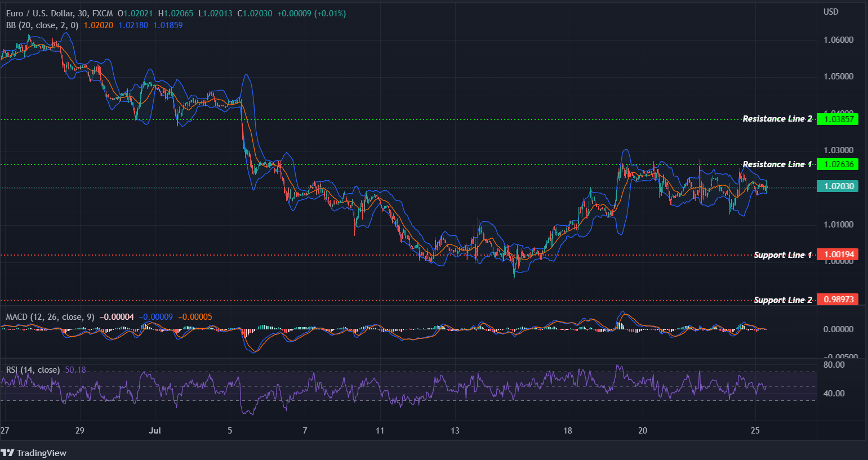
Task: Click the red 0.98973 price tag
Action: pyautogui.click(x=838, y=300)
